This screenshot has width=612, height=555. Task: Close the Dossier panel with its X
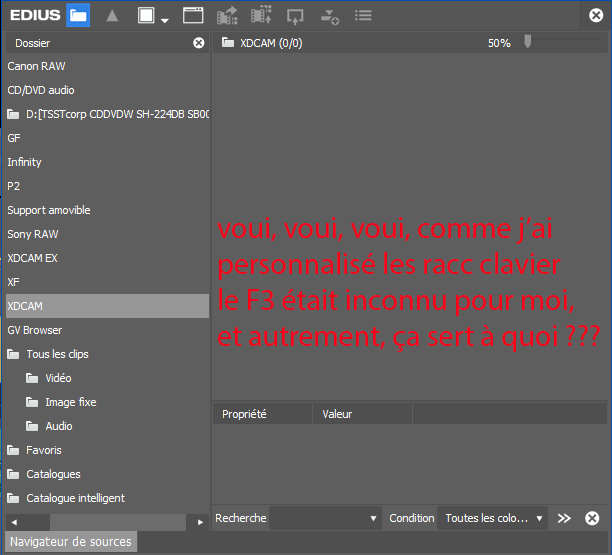coord(198,43)
